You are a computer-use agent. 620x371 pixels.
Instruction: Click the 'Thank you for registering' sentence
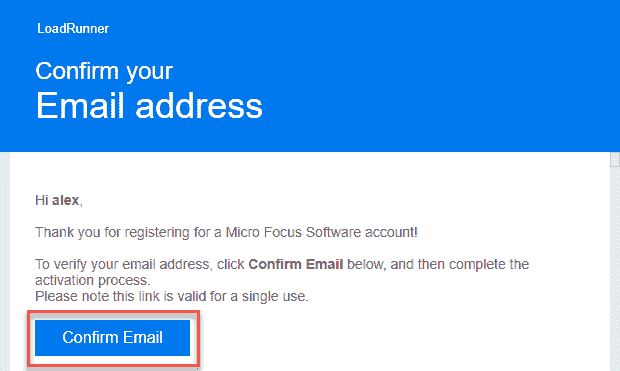pos(226,232)
